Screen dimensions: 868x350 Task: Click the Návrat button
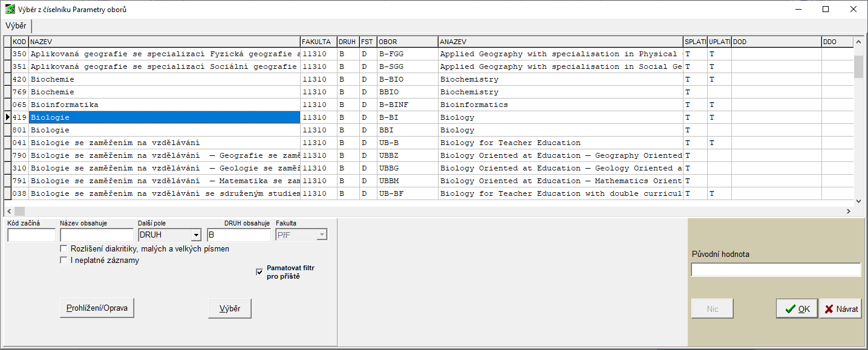click(x=841, y=309)
